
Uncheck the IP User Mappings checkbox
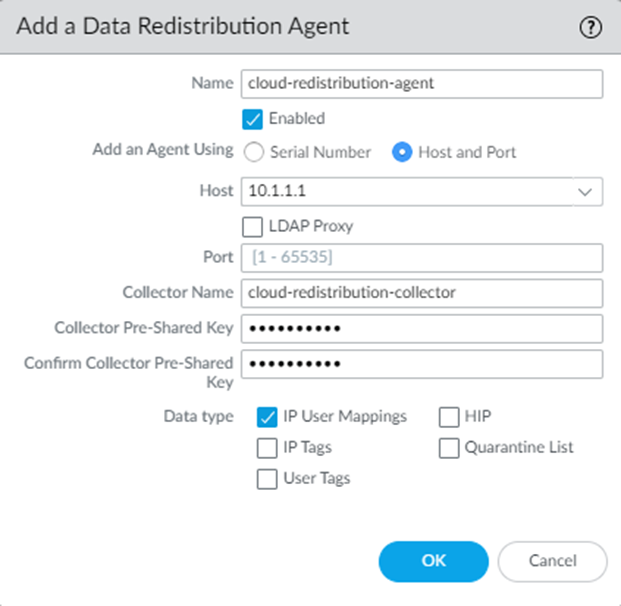[267, 417]
